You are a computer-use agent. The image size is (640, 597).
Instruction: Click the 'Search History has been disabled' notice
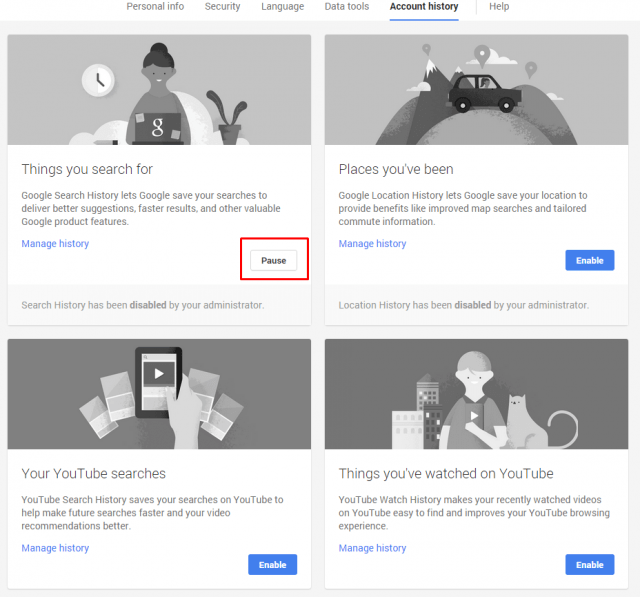tap(142, 305)
